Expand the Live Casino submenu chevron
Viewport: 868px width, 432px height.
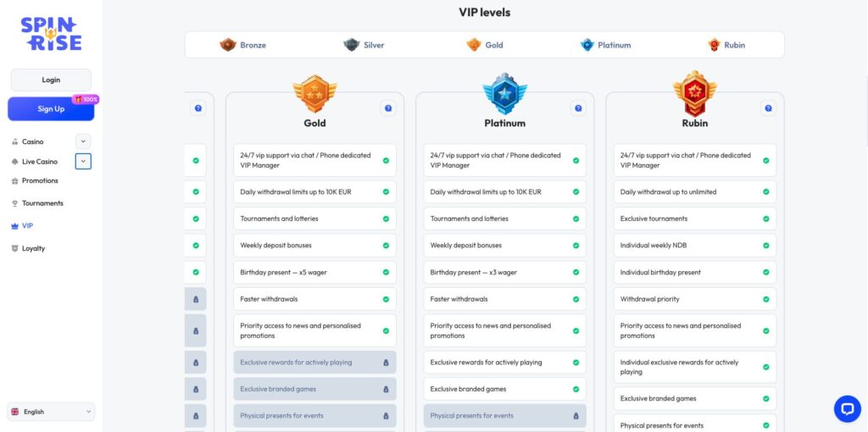click(83, 161)
